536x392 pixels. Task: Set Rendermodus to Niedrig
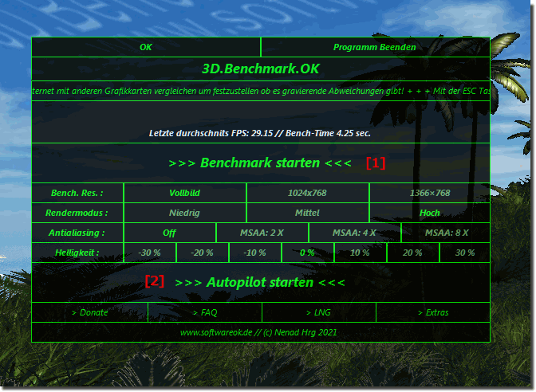[184, 213]
